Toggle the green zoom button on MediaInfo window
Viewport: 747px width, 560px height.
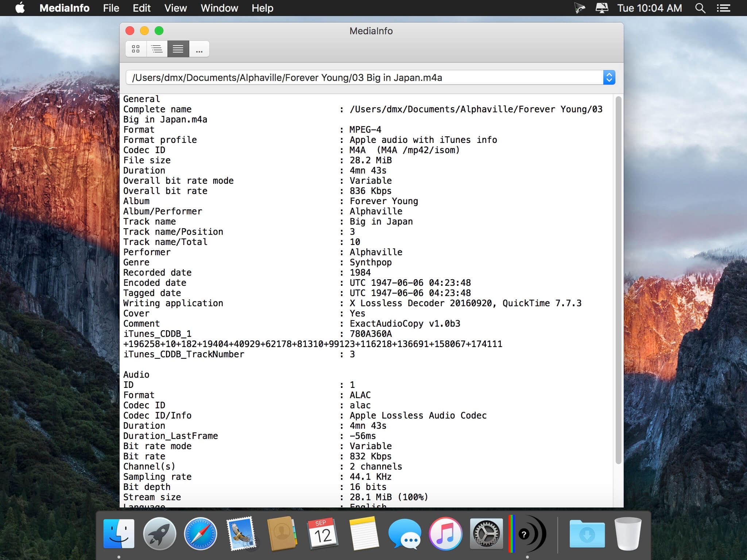coord(158,31)
